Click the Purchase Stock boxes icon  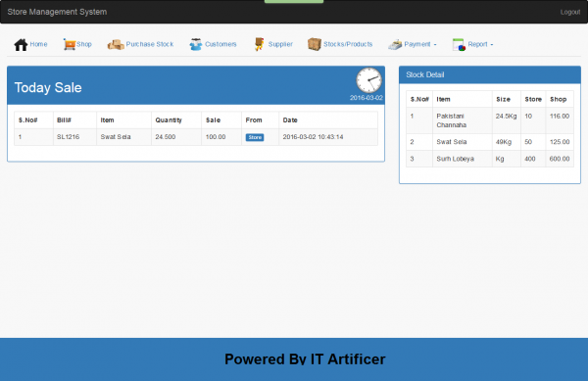point(116,45)
